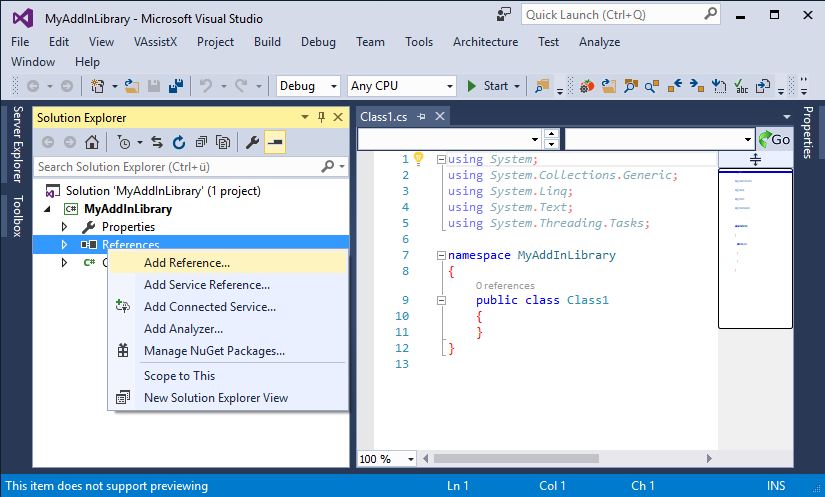Toggle auto-hide pin on Solution Explorer
The image size is (825, 497).
[321, 118]
